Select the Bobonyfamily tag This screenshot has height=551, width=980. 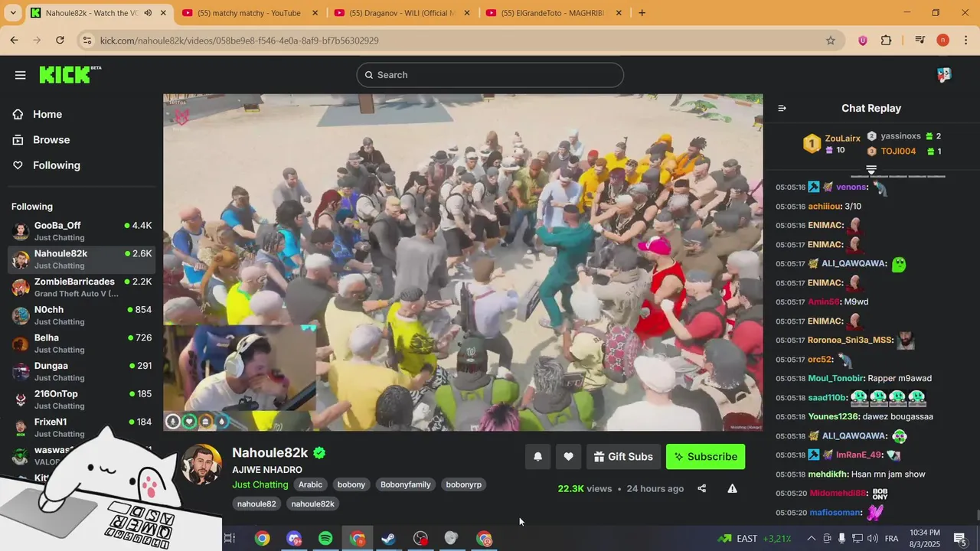pos(406,484)
